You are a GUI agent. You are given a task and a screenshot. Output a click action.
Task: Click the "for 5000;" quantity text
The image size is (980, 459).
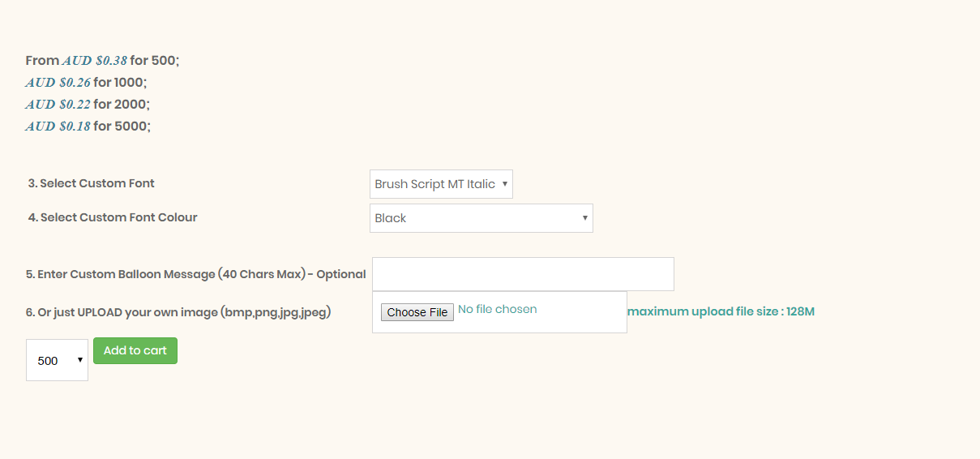(x=122, y=126)
